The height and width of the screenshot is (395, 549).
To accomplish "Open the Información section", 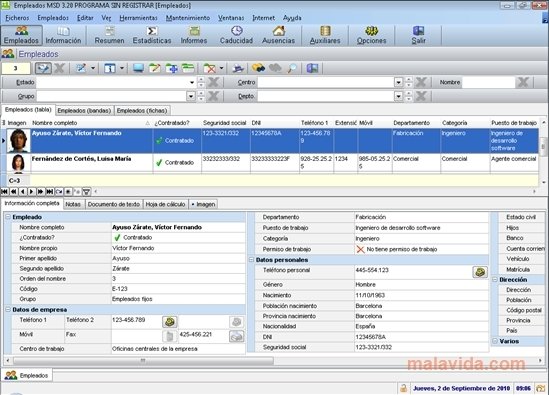I will 63,35.
